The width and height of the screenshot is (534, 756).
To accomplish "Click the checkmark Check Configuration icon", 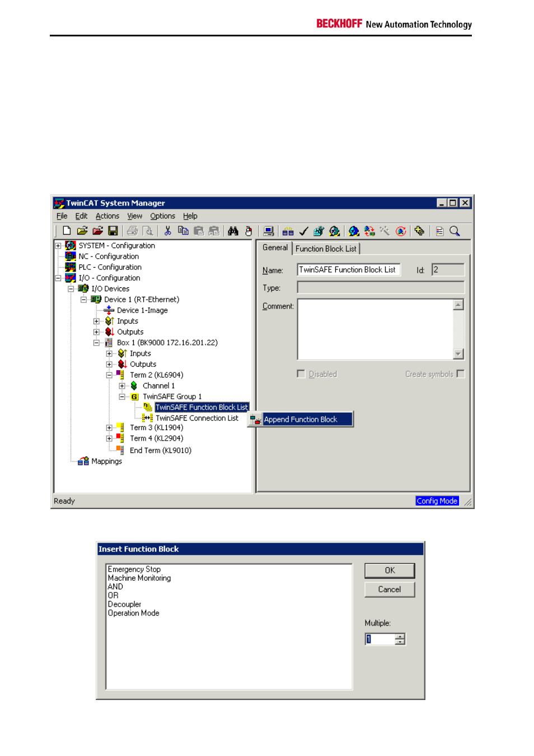I will click(304, 231).
